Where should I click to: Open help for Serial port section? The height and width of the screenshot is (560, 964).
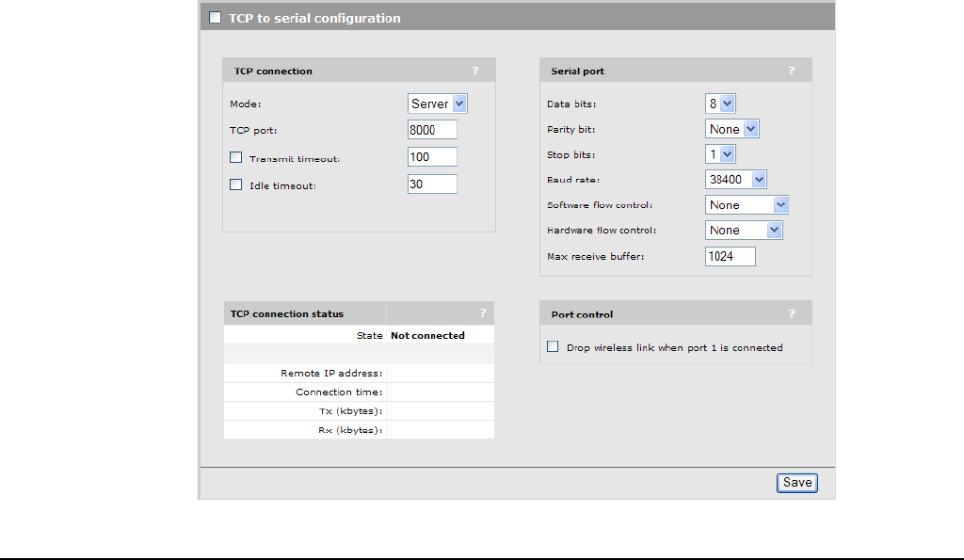click(792, 71)
